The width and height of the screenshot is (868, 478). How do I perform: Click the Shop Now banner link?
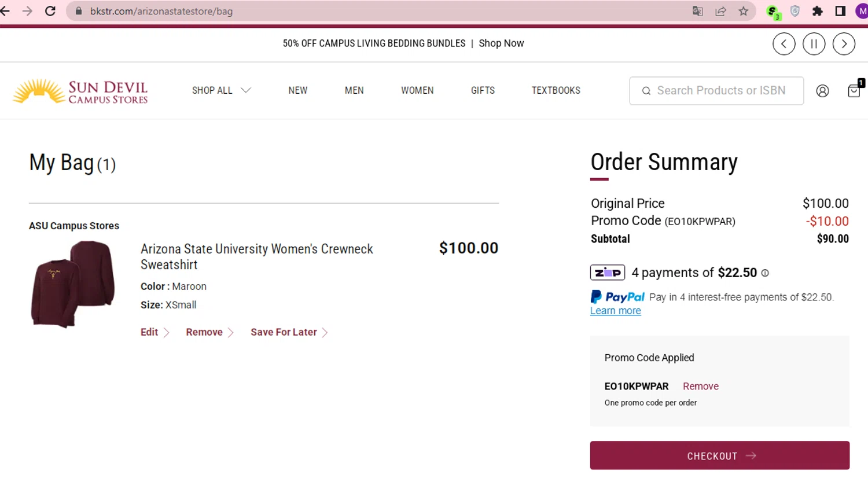click(x=501, y=43)
